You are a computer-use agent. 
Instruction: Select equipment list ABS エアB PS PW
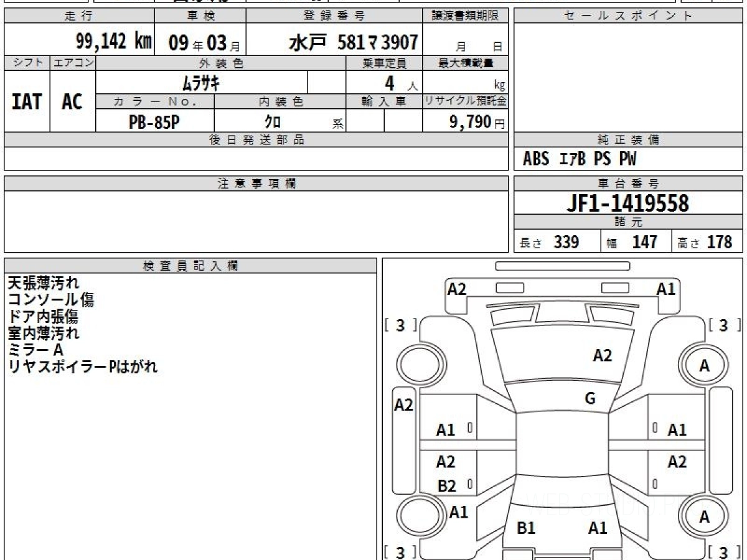point(580,159)
